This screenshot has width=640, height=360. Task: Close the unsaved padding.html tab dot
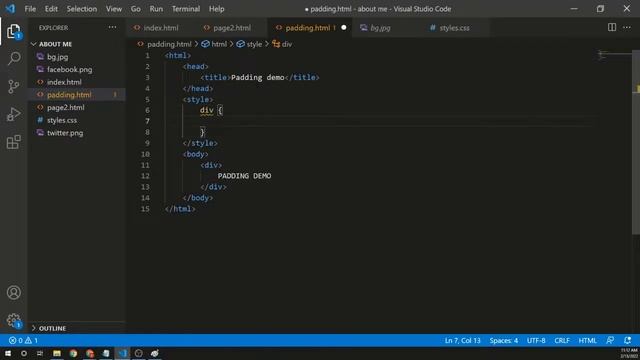pos(343,27)
